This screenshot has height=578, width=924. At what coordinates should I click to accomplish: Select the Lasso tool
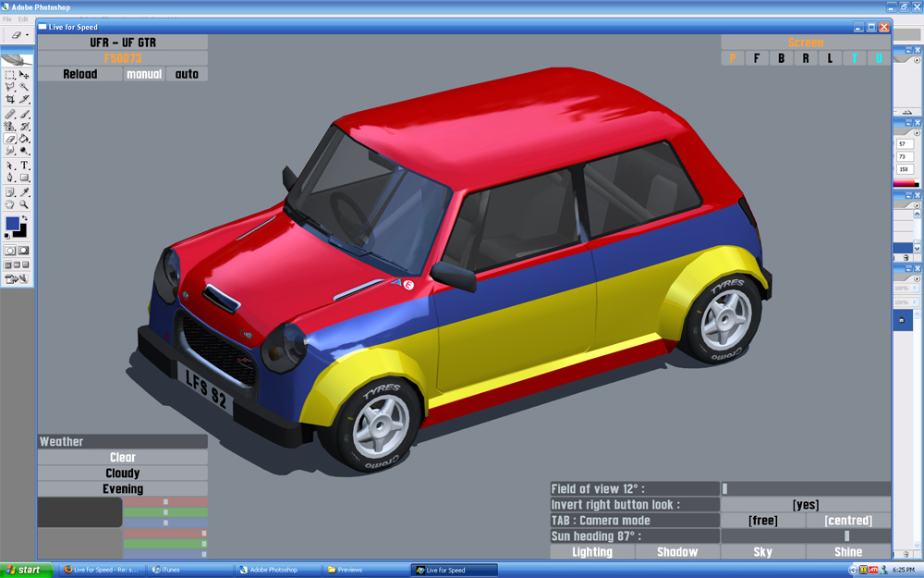[10, 87]
